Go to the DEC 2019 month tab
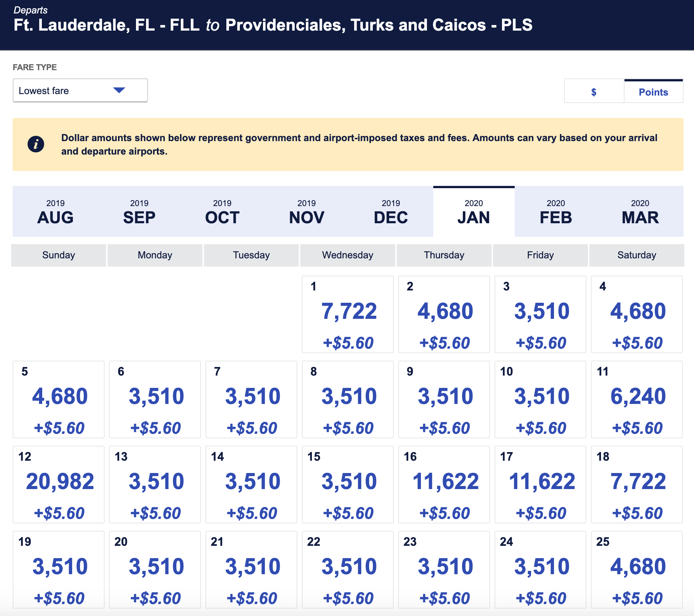 coord(391,212)
